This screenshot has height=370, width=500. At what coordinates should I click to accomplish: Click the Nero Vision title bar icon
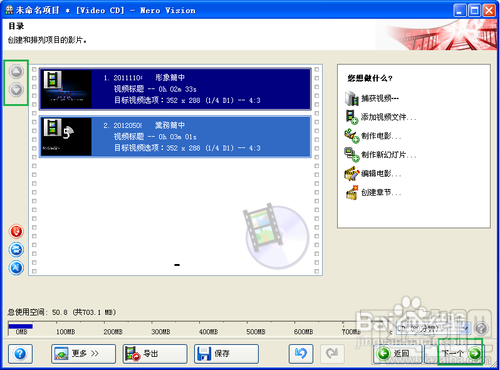tap(9, 10)
